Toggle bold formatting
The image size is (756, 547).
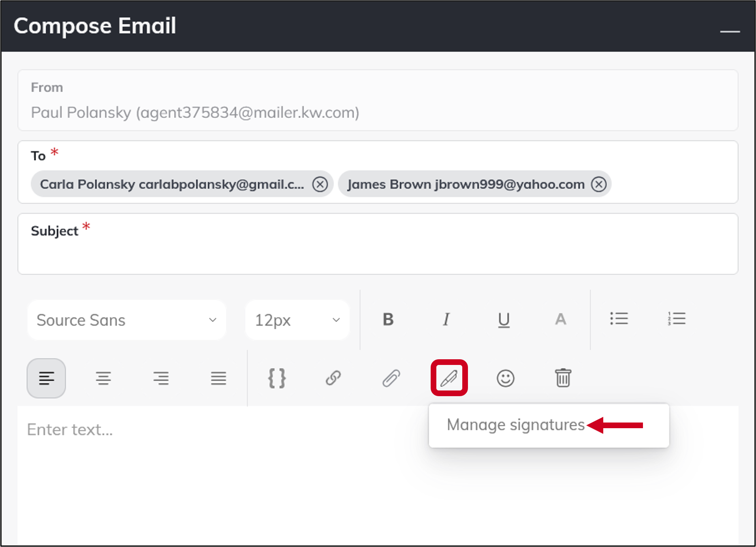[x=388, y=320]
